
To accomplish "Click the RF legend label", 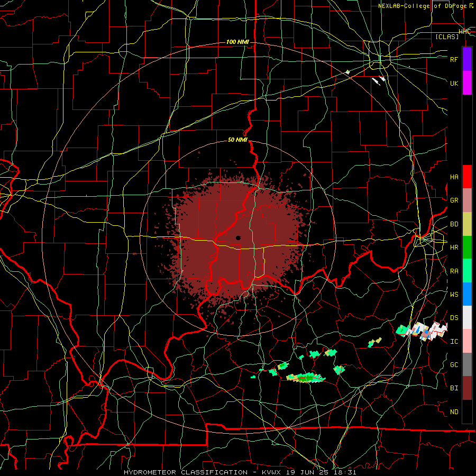I will coord(454,59).
